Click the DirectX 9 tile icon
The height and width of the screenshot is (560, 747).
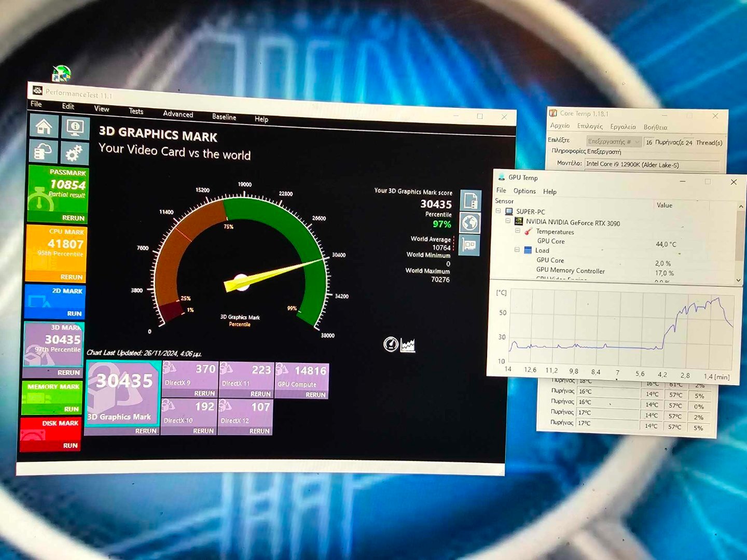coord(170,368)
